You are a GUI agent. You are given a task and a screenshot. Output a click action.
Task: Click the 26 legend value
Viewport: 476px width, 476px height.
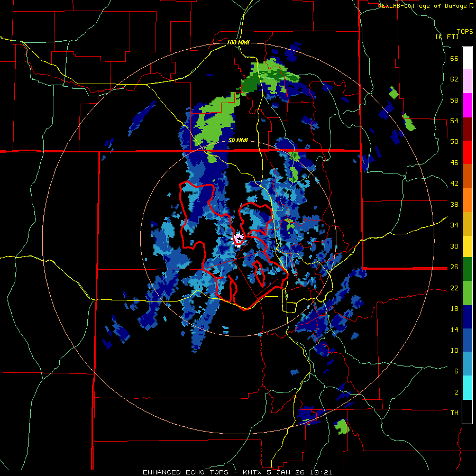pyautogui.click(x=454, y=267)
